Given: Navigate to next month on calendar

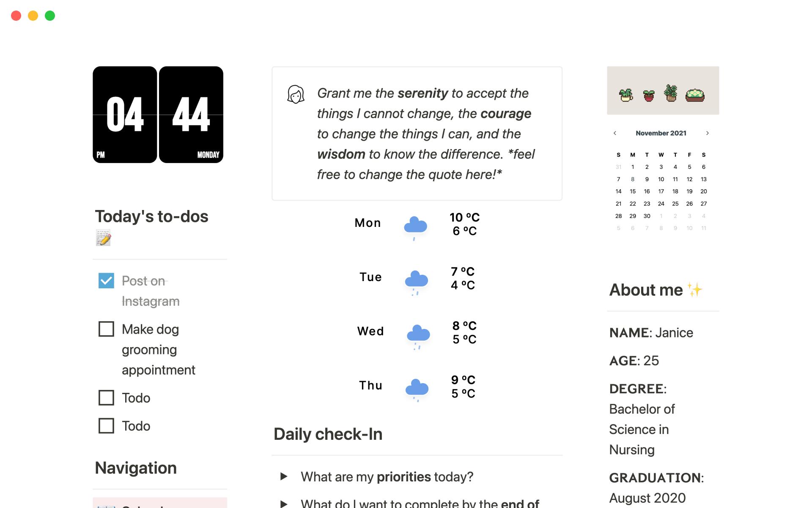Looking at the screenshot, I should point(708,133).
